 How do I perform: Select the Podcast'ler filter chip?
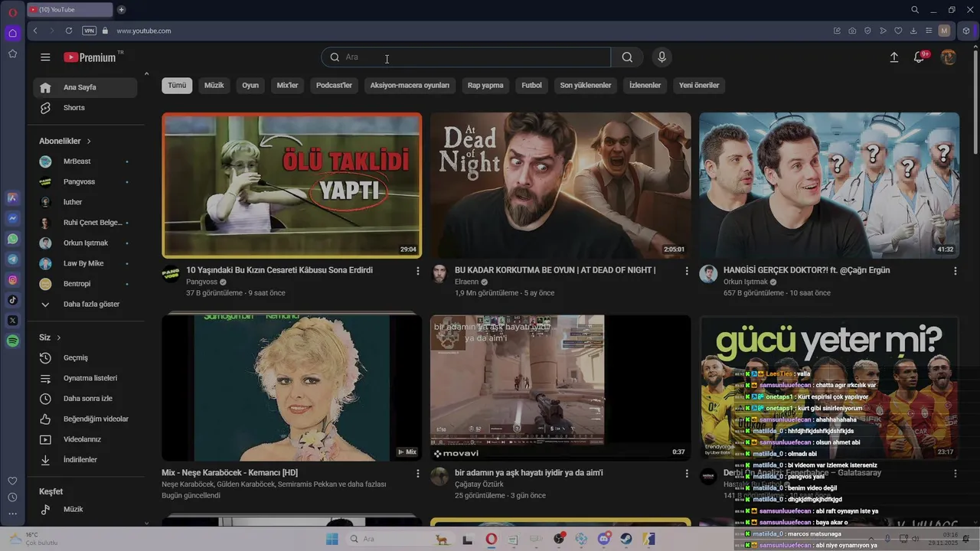334,85
